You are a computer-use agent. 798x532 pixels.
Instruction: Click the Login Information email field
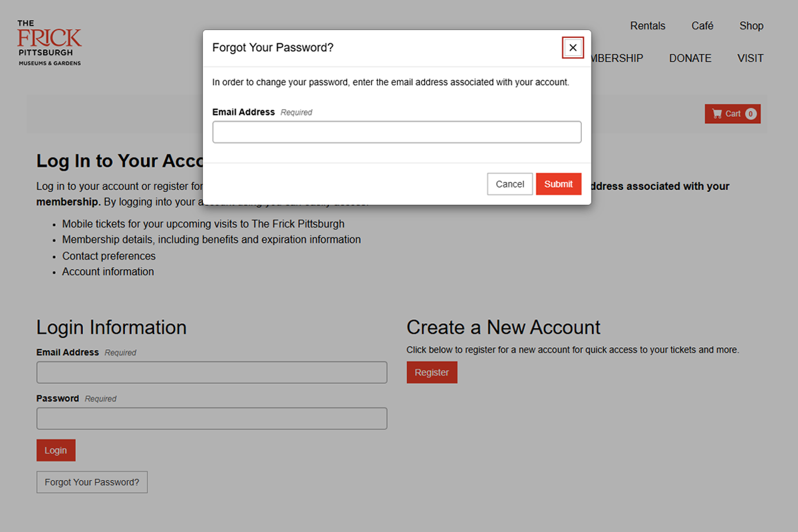click(x=211, y=372)
